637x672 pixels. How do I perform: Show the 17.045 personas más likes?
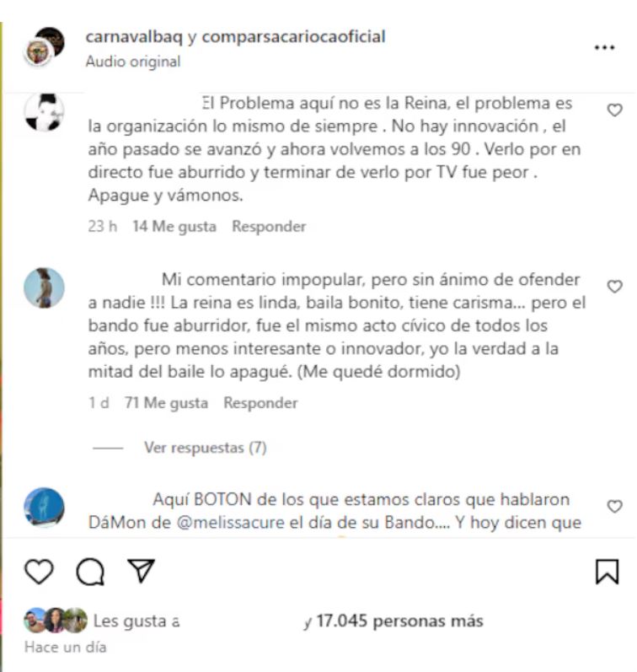[x=399, y=621]
